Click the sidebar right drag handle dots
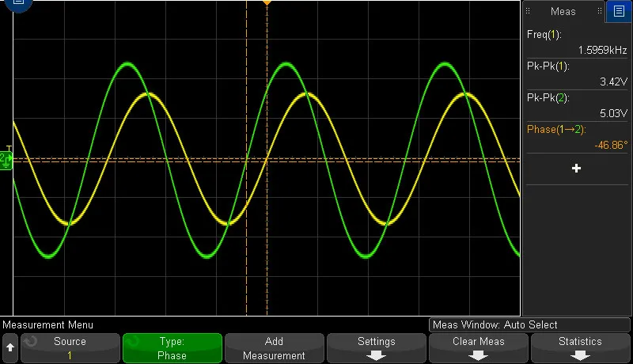This screenshot has width=633, height=364. click(600, 11)
